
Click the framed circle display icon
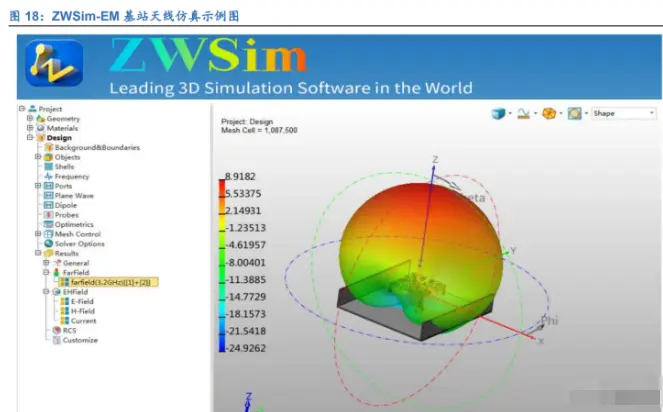click(574, 113)
